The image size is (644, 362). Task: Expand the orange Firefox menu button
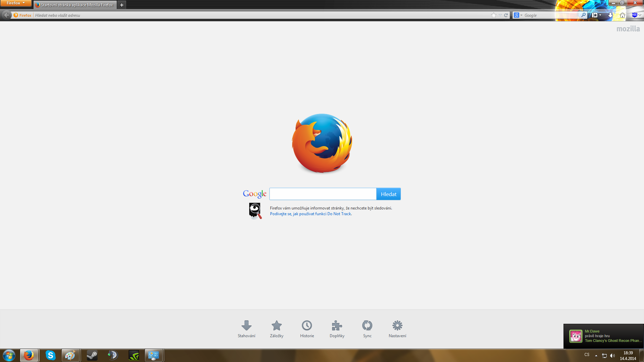point(16,3)
